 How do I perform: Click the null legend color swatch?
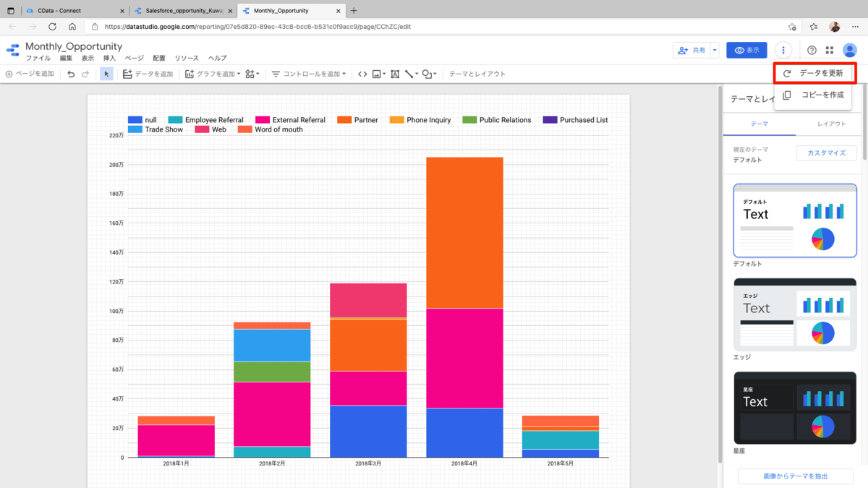click(x=135, y=120)
